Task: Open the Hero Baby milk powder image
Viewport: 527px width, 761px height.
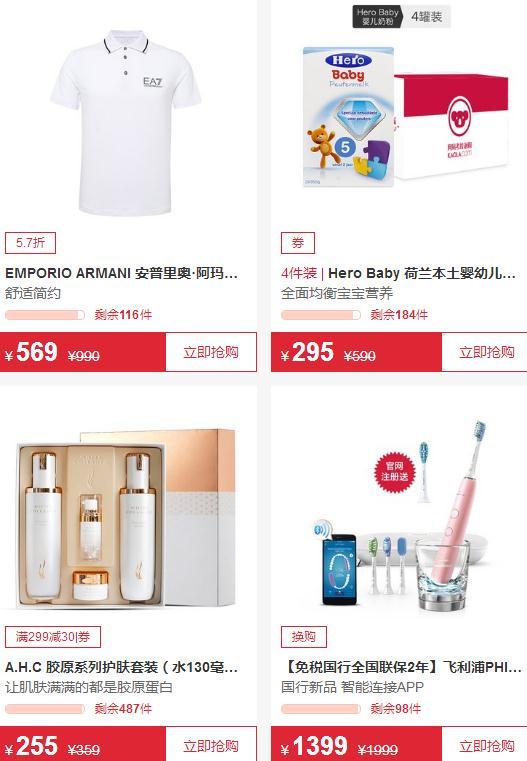Action: point(405,116)
